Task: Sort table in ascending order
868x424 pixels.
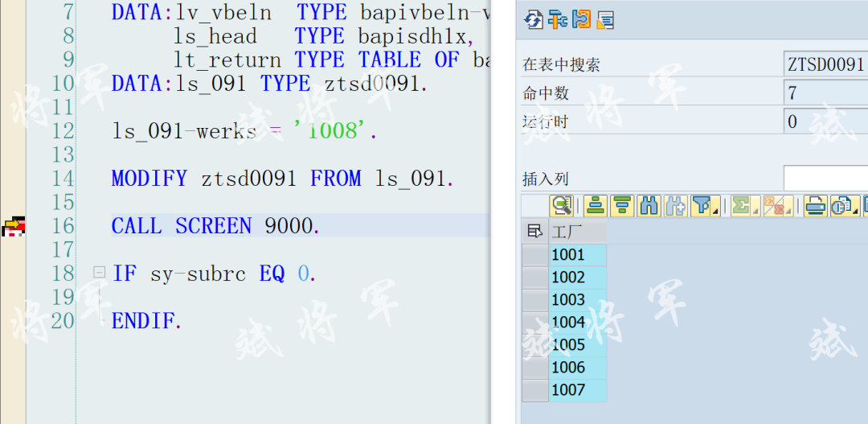Action: 596,206
